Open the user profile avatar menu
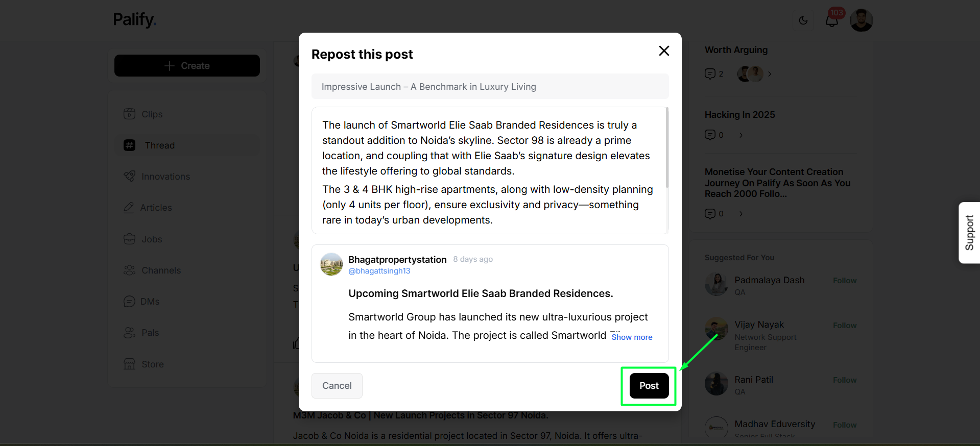 [861, 20]
